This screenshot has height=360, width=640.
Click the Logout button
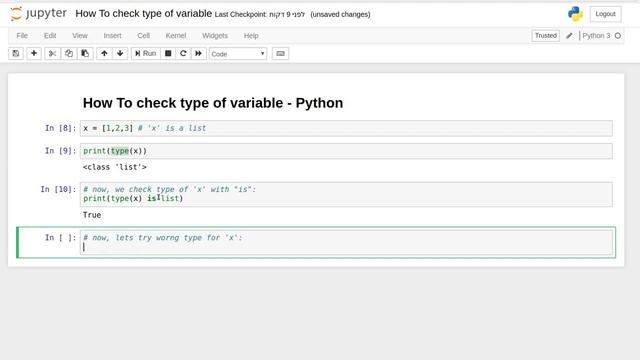pos(605,14)
